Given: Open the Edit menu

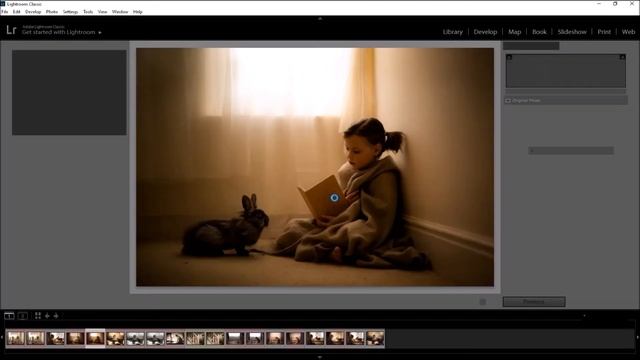Looking at the screenshot, I should (16, 12).
